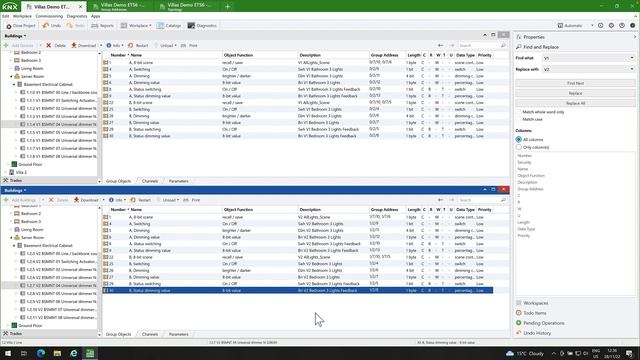Image resolution: width=640 pixels, height=360 pixels.
Task: Click the back arrow in upper panel
Action: (x=440, y=45)
